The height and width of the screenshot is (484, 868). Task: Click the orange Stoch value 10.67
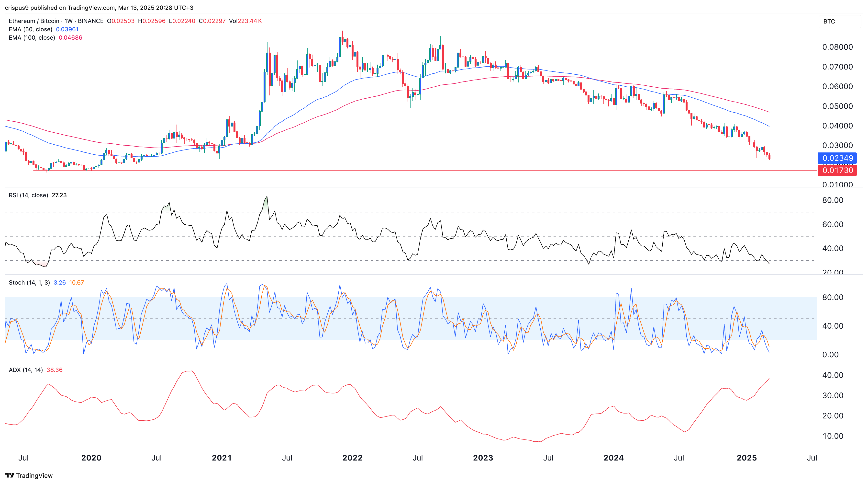tap(77, 283)
